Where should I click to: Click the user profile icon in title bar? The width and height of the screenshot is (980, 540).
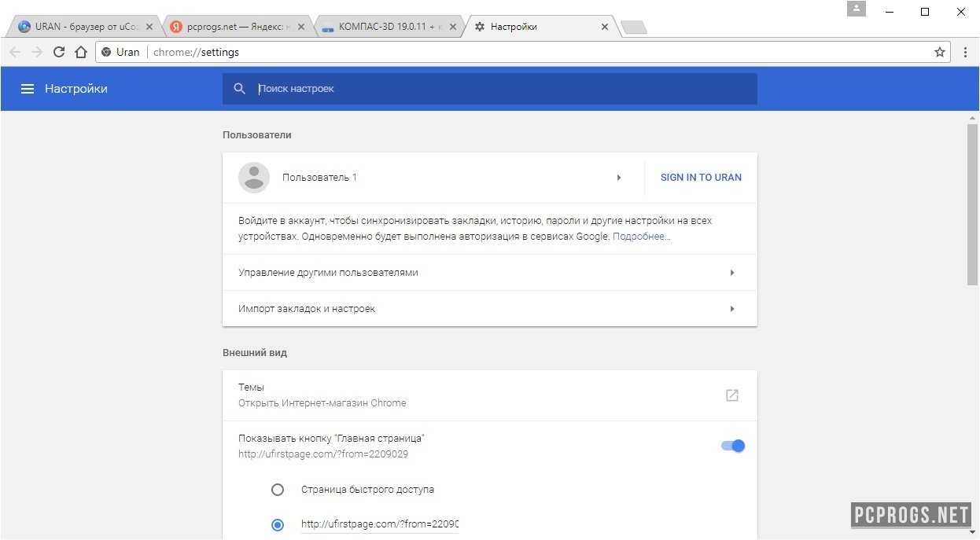click(857, 9)
